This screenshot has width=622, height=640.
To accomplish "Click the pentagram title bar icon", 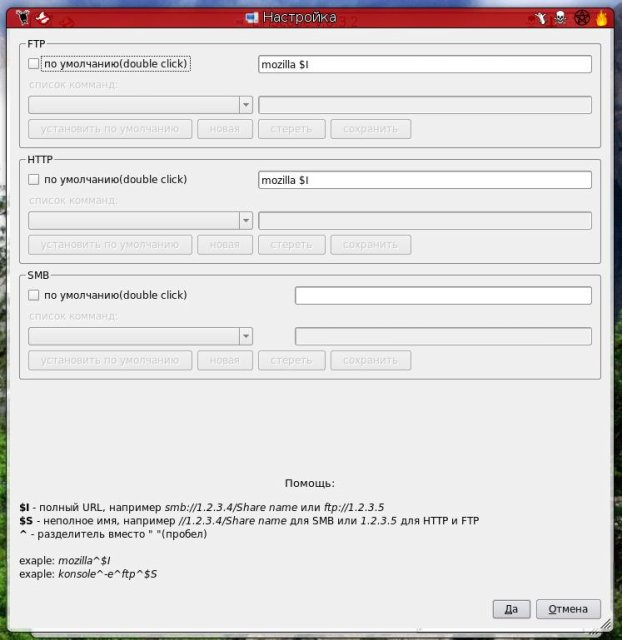I will click(582, 18).
